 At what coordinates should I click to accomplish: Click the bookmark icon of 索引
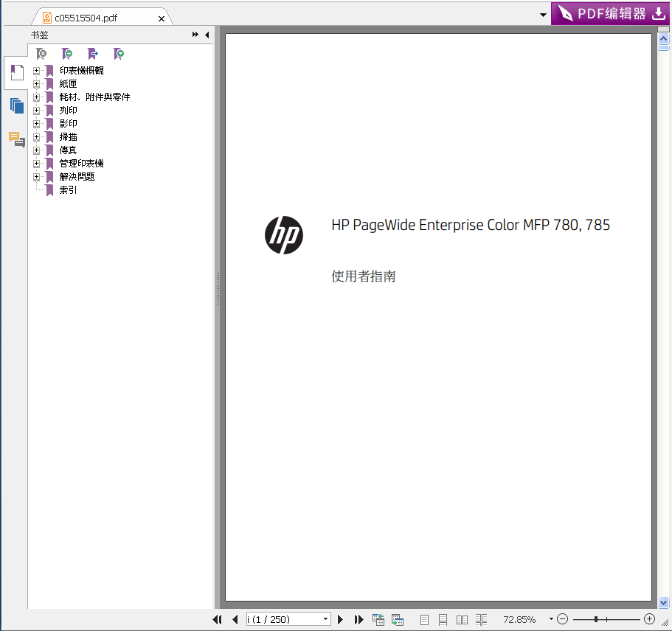point(49,189)
